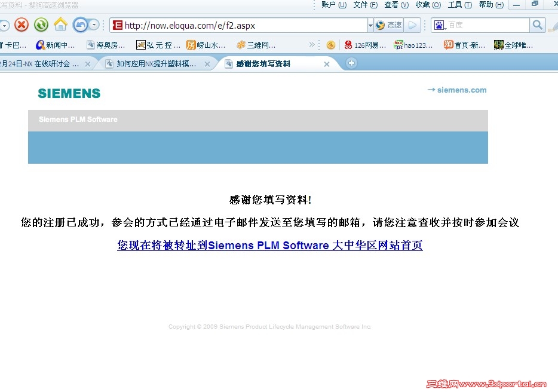Open the 126网易... bookmark

click(x=365, y=45)
